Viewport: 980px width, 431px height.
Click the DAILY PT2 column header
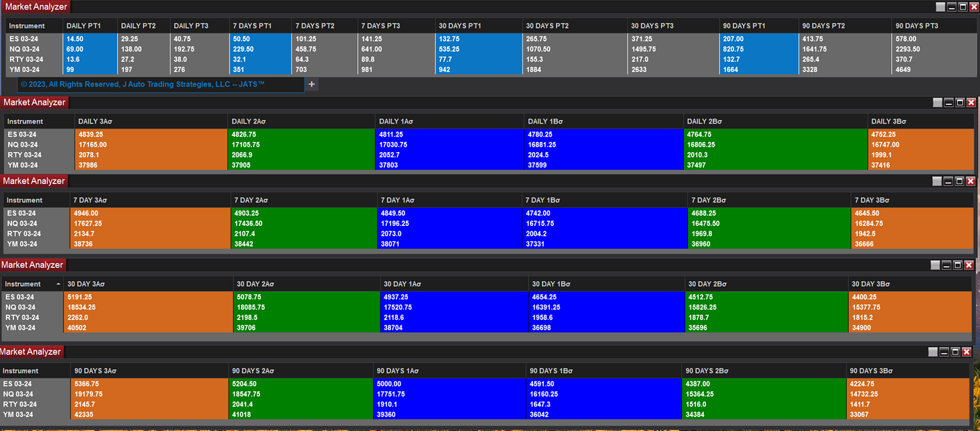(x=143, y=26)
